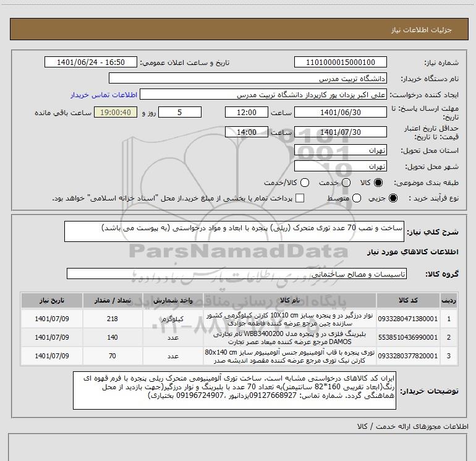Click product code 0933280377820001
The image size is (476, 461).
coord(408,356)
